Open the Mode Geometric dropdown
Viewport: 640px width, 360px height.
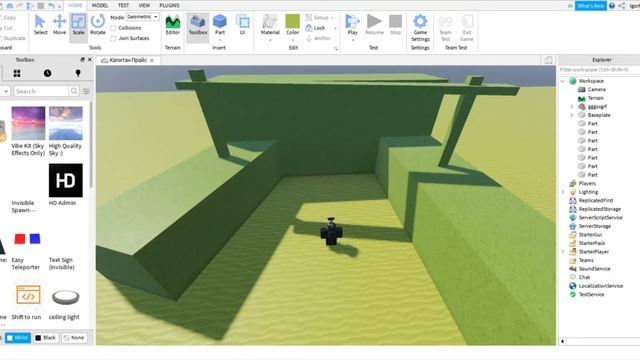click(x=142, y=17)
